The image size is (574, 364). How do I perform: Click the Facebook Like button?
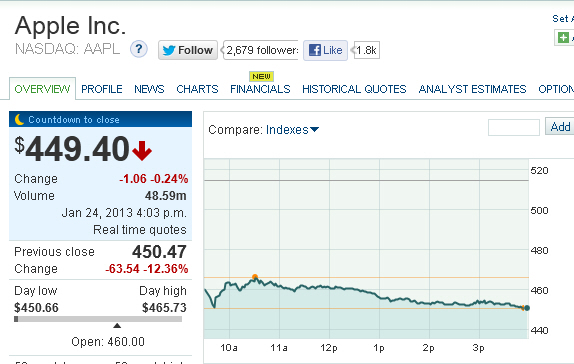(325, 50)
